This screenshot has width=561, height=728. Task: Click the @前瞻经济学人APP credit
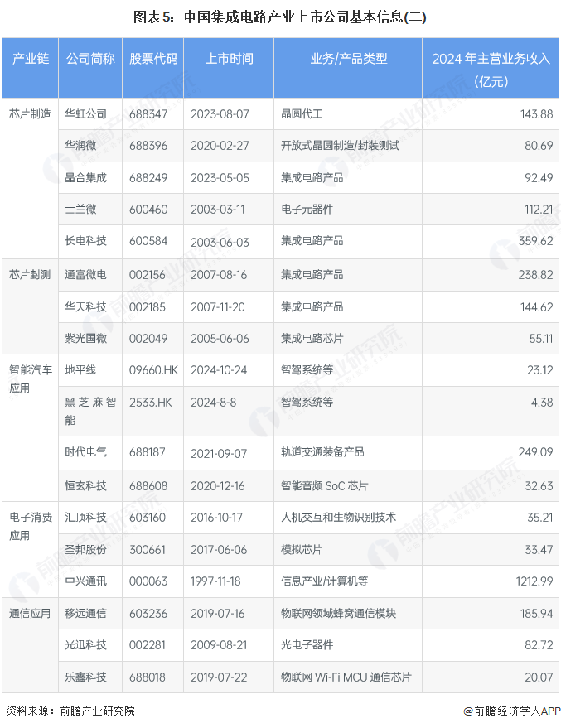(x=512, y=711)
